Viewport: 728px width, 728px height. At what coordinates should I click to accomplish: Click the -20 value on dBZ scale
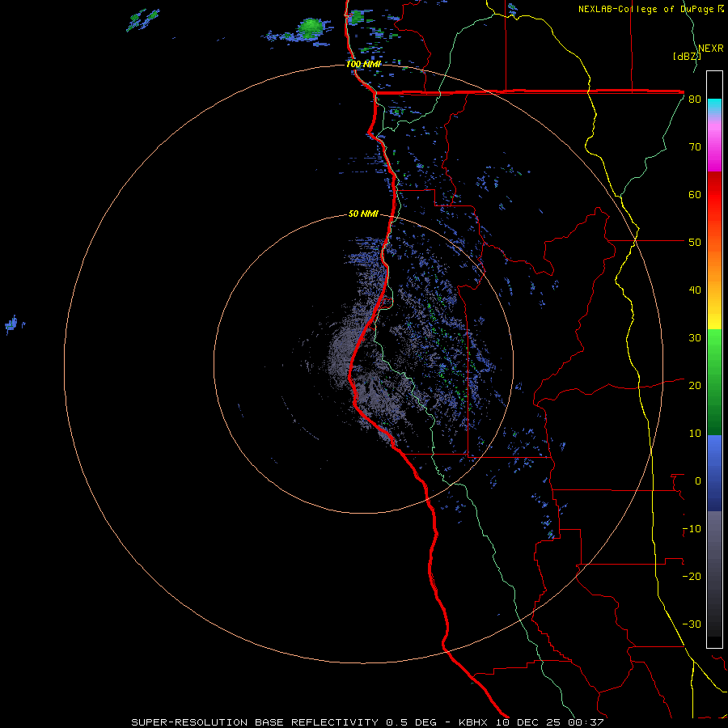point(692,577)
